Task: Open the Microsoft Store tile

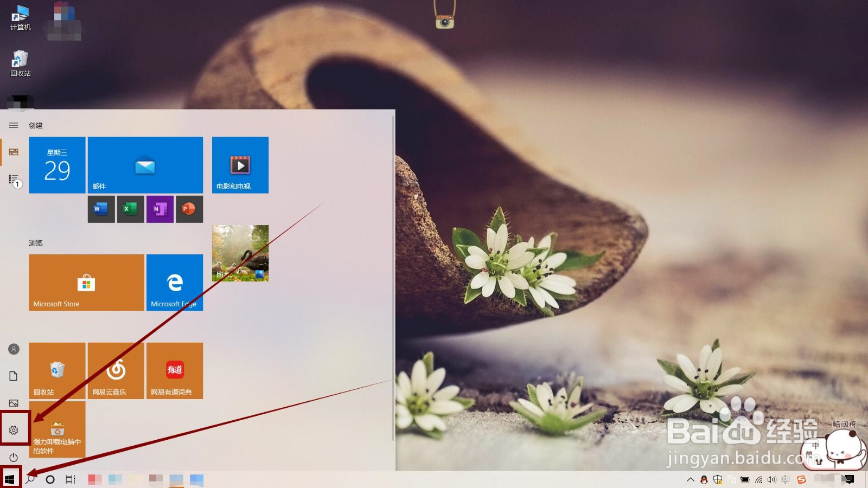Action: pyautogui.click(x=86, y=282)
